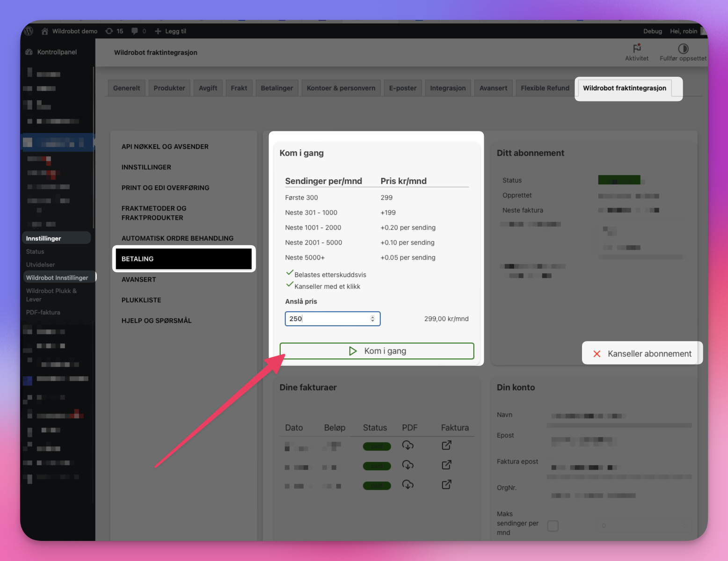The image size is (728, 561).
Task: Open FRAKTMETODER OG FRAKTPRODUKTER section
Action: click(154, 213)
